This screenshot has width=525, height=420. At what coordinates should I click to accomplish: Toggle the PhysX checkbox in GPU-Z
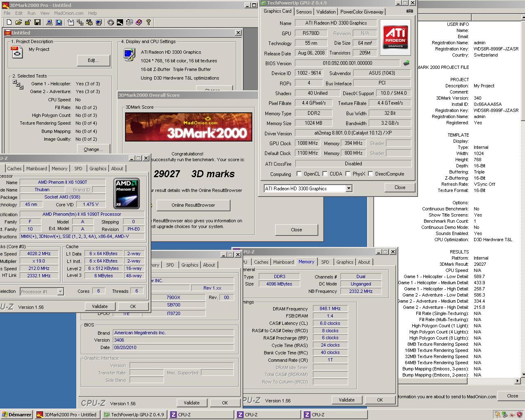point(348,174)
